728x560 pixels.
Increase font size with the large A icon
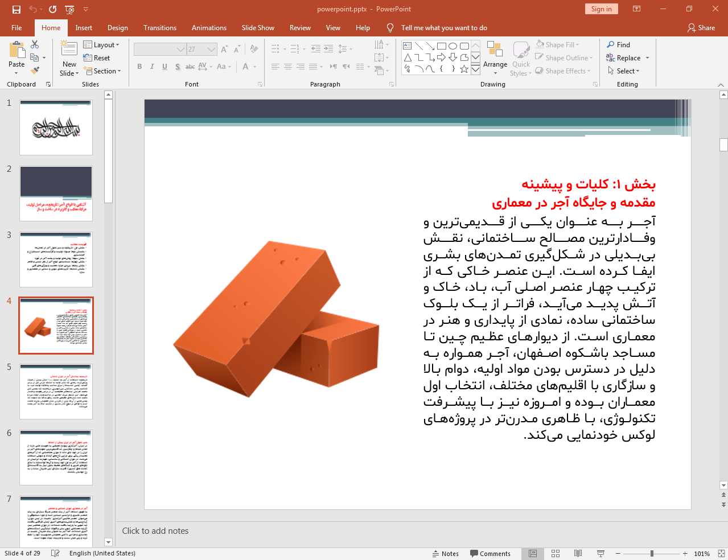(224, 50)
